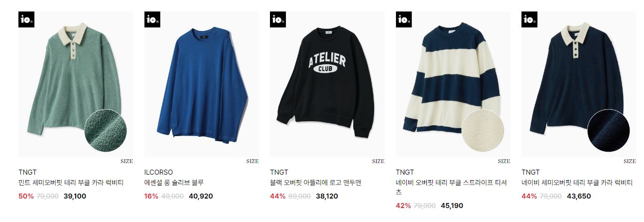Click the 10th badge on the navy striped shirt
This screenshot has width=644, height=222.
click(404, 19)
